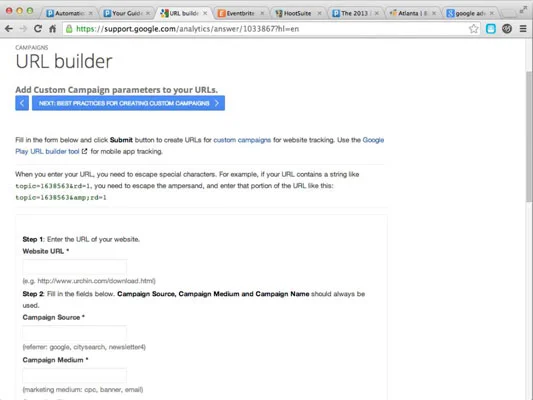The height and width of the screenshot is (400, 533).
Task: Close the URL builder tab
Action: click(x=205, y=13)
